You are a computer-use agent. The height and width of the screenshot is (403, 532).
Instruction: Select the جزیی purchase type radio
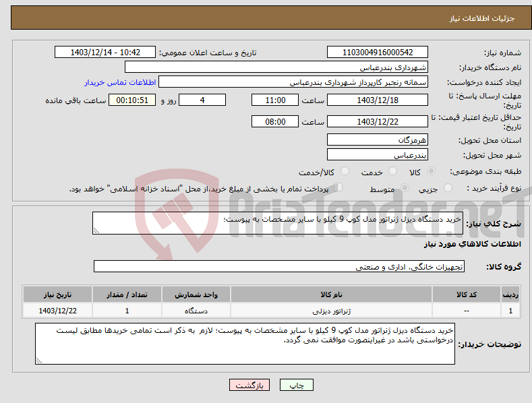point(448,187)
